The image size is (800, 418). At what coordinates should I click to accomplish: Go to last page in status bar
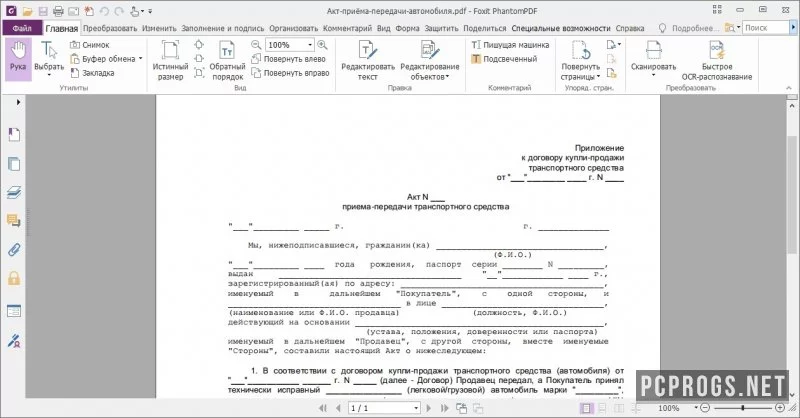(444, 408)
